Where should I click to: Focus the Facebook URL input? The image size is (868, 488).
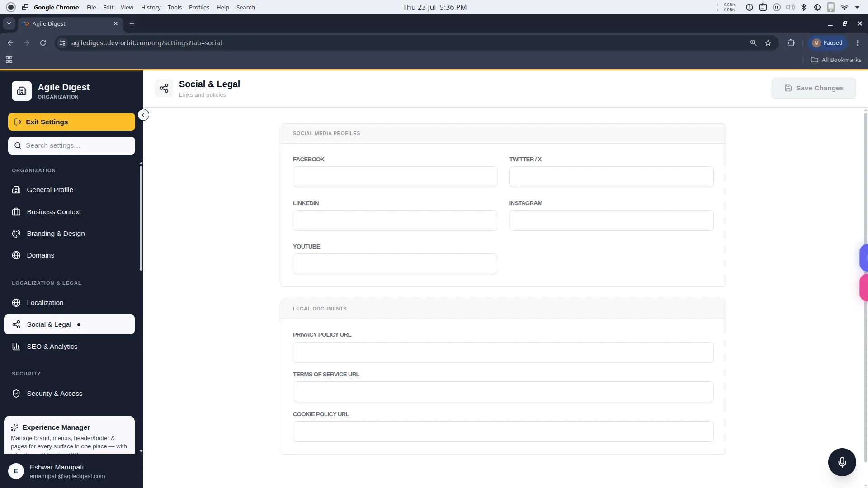pos(395,177)
